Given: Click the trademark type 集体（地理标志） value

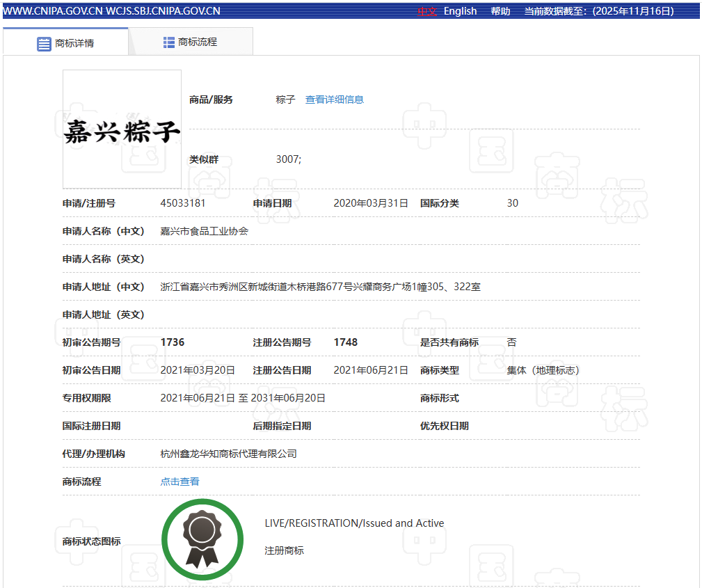Looking at the screenshot, I should pos(543,370).
